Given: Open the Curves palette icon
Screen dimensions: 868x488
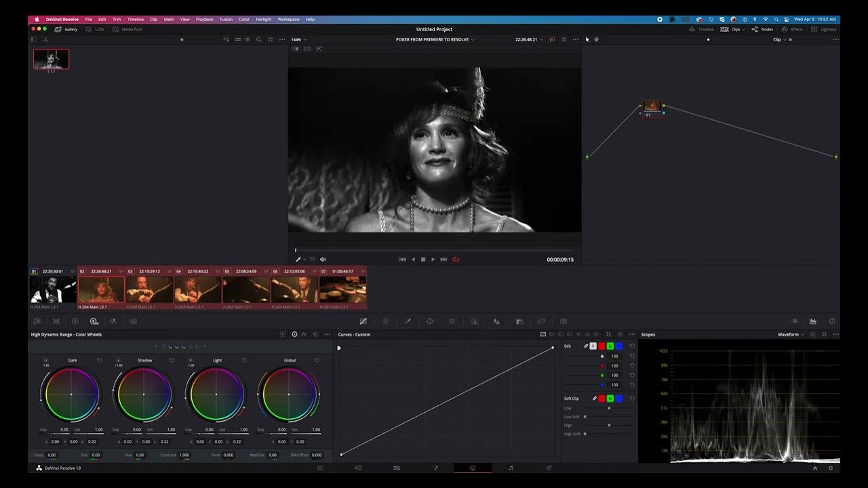Looking at the screenshot, I should 363,321.
